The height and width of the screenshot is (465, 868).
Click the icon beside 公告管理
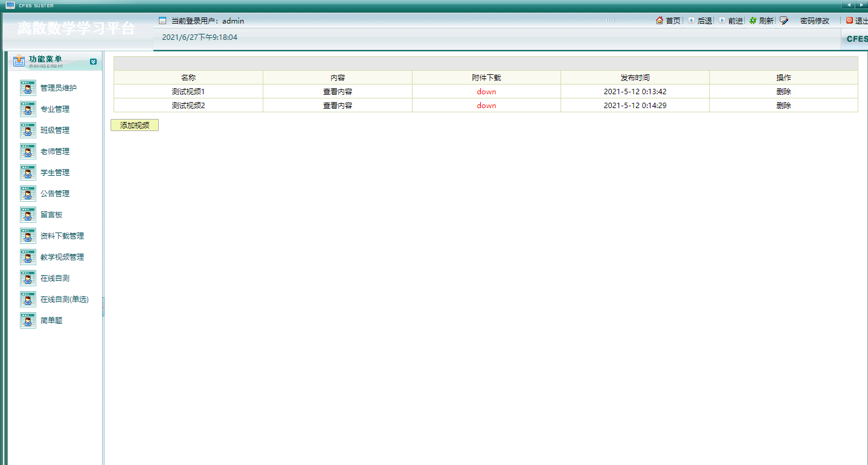click(28, 194)
